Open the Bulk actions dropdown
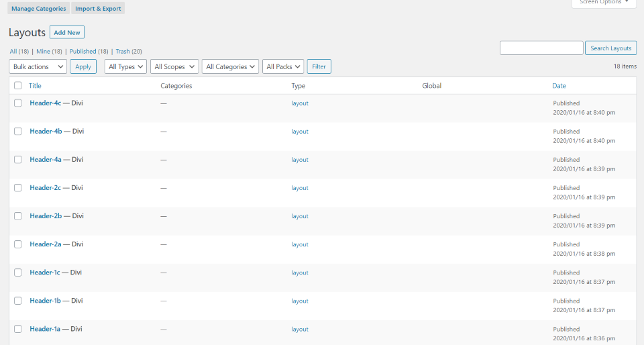 pyautogui.click(x=38, y=66)
